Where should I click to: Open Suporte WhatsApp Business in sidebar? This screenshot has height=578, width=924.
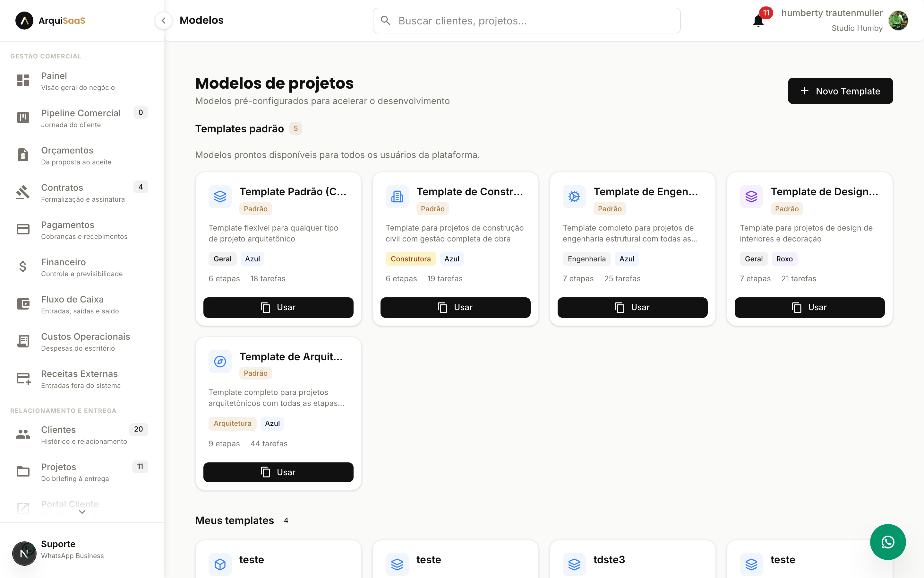tap(82, 550)
